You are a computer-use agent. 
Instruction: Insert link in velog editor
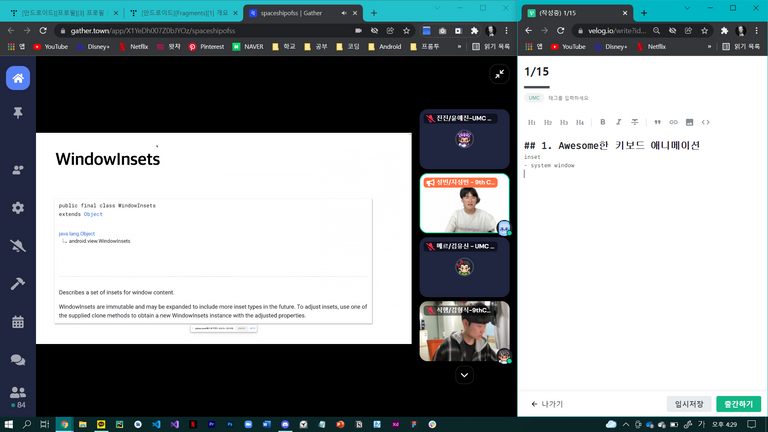click(673, 122)
